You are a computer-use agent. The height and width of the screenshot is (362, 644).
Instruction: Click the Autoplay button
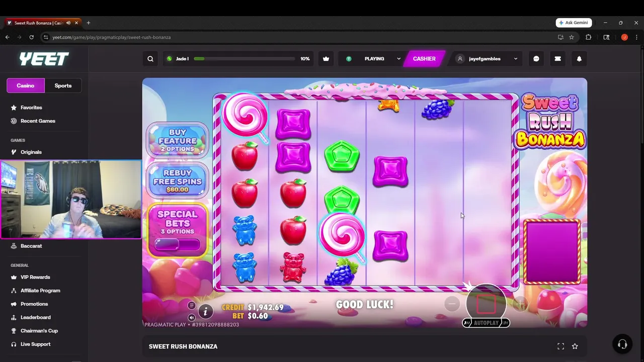(x=486, y=323)
